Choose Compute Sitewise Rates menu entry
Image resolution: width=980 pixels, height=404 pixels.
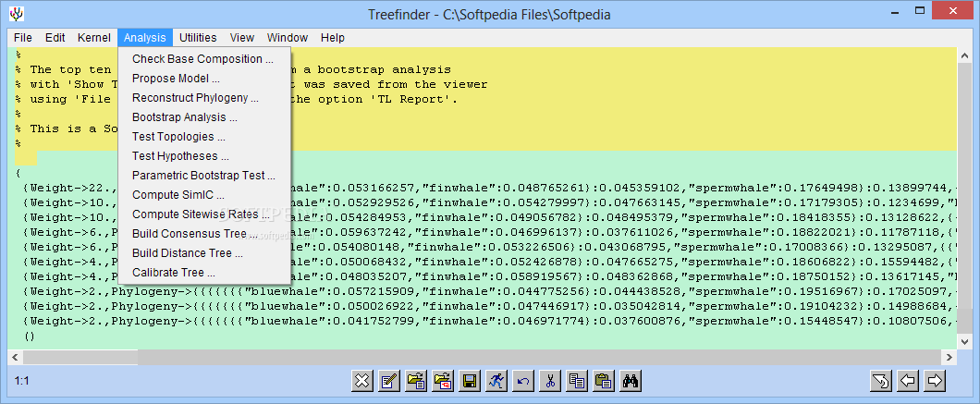(203, 214)
